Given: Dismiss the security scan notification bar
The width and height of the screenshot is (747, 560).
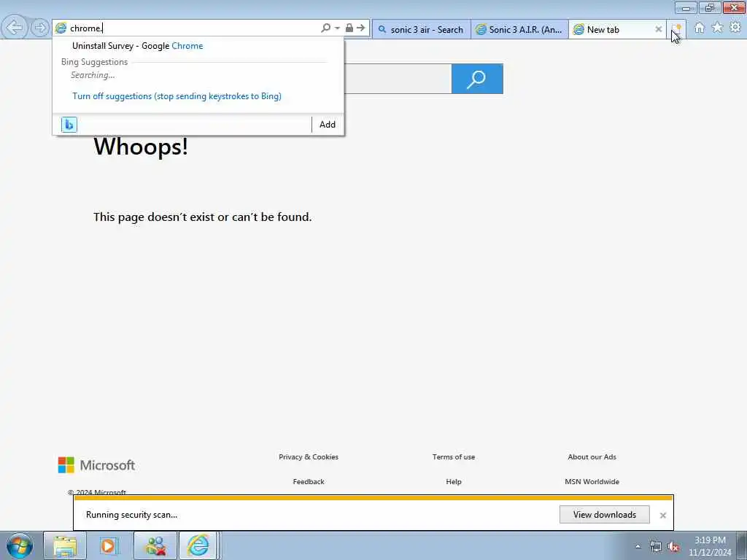Looking at the screenshot, I should (x=662, y=516).
